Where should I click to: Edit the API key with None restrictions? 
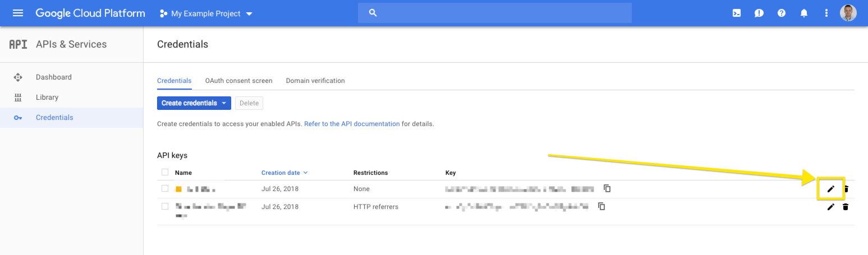click(x=831, y=189)
